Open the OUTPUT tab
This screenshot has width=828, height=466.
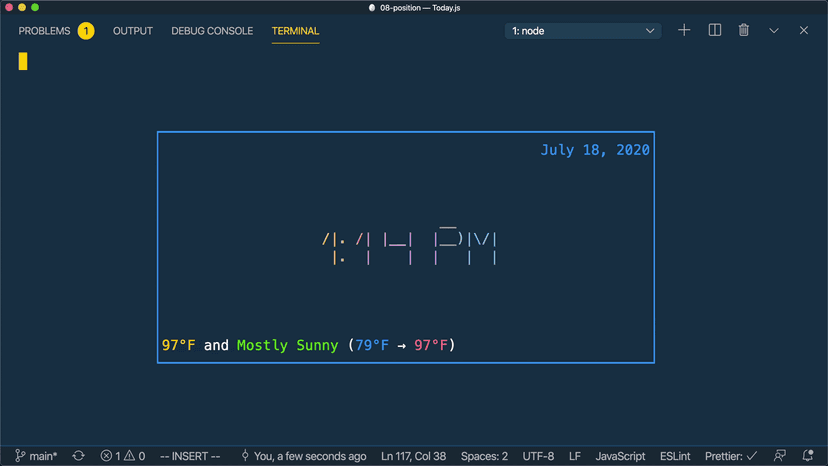133,31
